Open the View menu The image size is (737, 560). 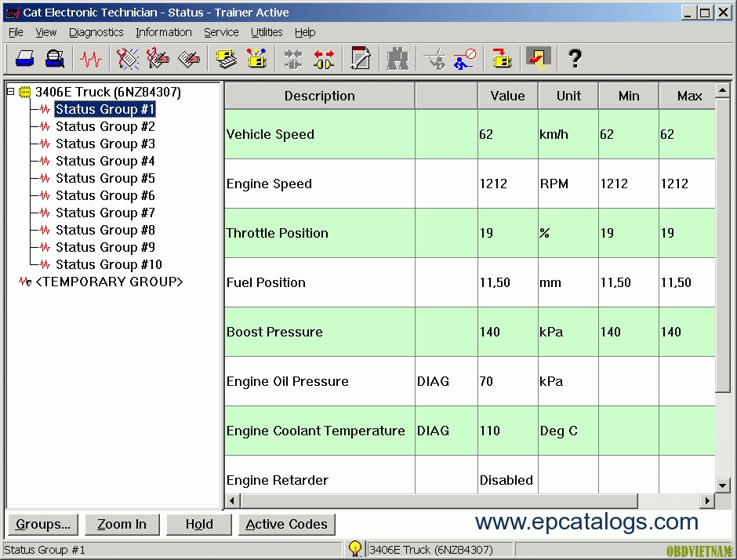pos(45,32)
